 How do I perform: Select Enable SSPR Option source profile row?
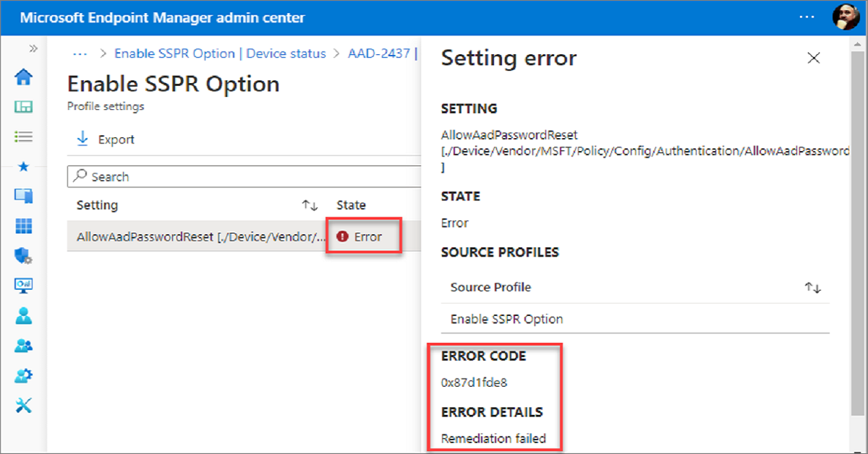635,319
